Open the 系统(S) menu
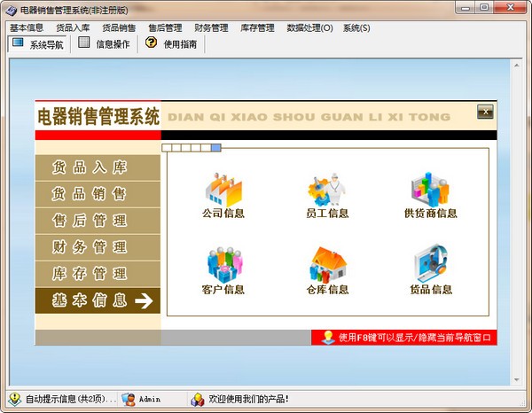 (x=356, y=27)
